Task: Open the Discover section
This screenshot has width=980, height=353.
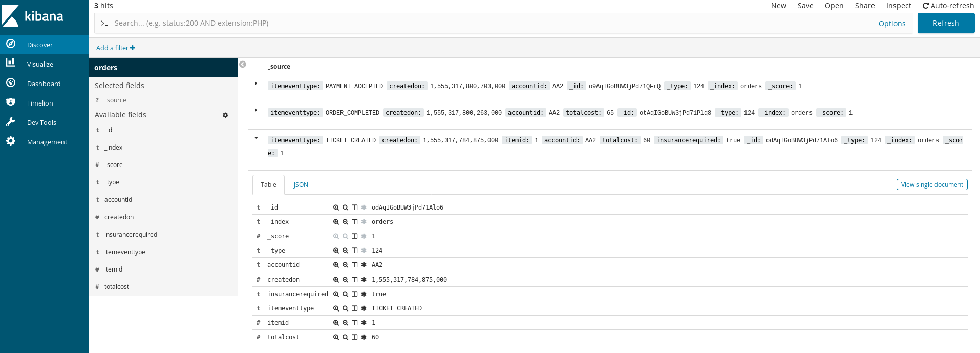Action: point(45,45)
